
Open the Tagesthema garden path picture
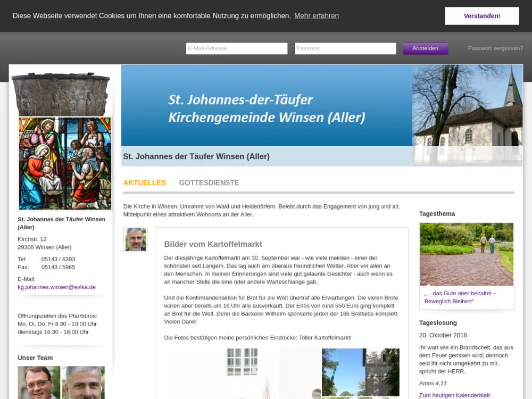pyautogui.click(x=467, y=254)
